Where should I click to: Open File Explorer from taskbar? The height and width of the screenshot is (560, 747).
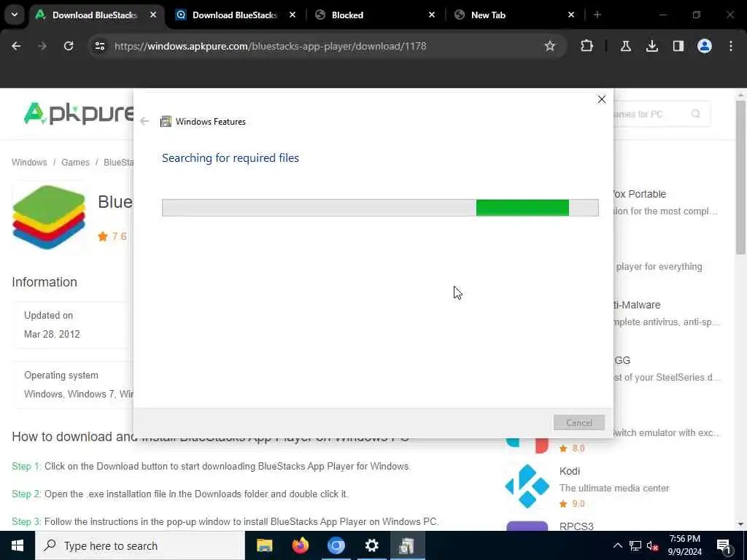click(x=264, y=545)
